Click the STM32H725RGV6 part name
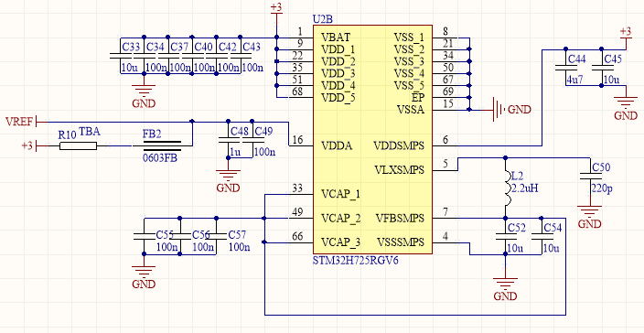644x333 pixels. click(356, 260)
